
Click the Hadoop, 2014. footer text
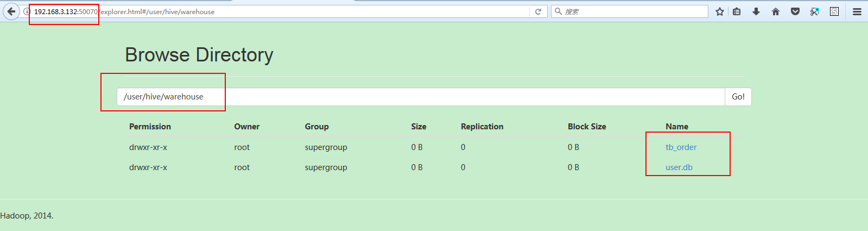[x=27, y=216]
